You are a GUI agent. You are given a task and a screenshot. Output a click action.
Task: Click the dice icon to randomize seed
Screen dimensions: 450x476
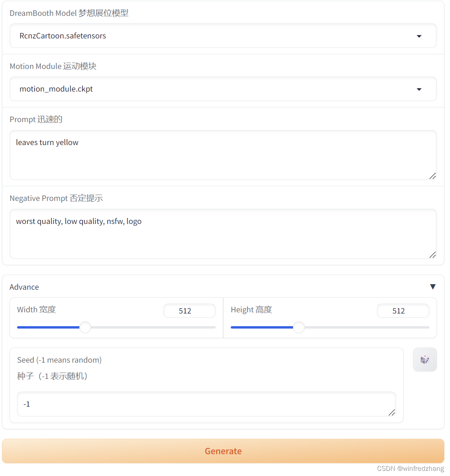click(x=425, y=359)
